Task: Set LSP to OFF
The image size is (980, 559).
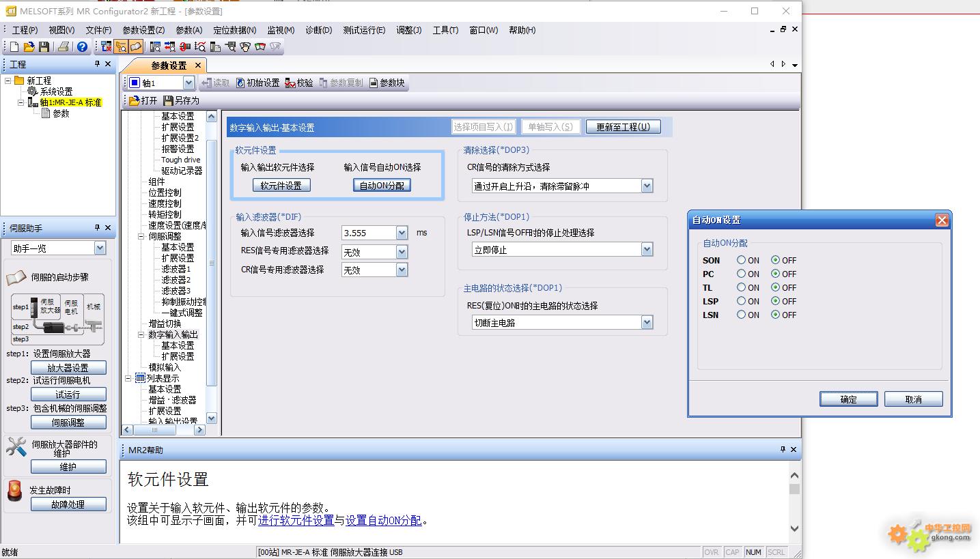Action: pyautogui.click(x=775, y=301)
